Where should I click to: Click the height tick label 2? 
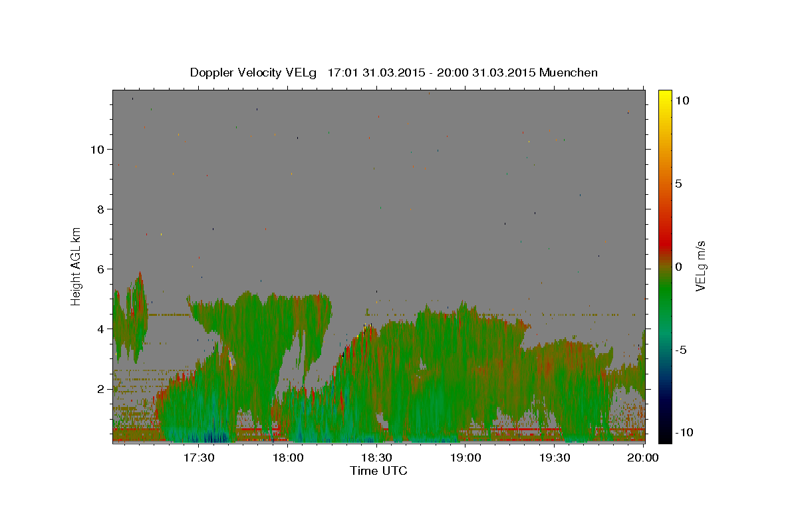tap(100, 388)
